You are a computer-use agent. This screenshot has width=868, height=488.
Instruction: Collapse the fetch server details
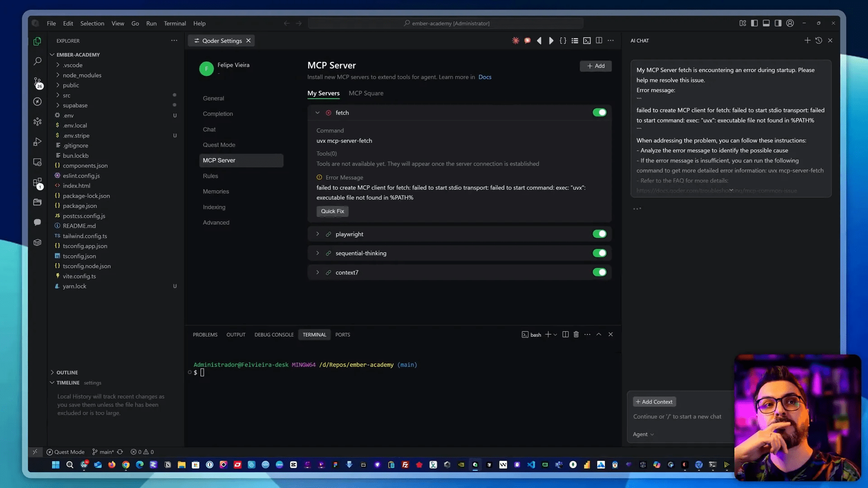[317, 113]
